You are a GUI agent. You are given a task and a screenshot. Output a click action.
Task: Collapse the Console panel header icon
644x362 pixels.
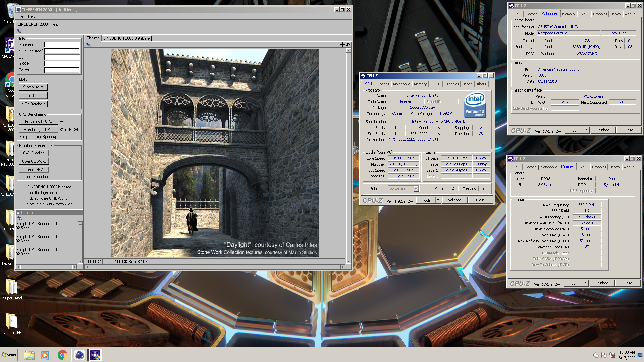[x=18, y=213]
